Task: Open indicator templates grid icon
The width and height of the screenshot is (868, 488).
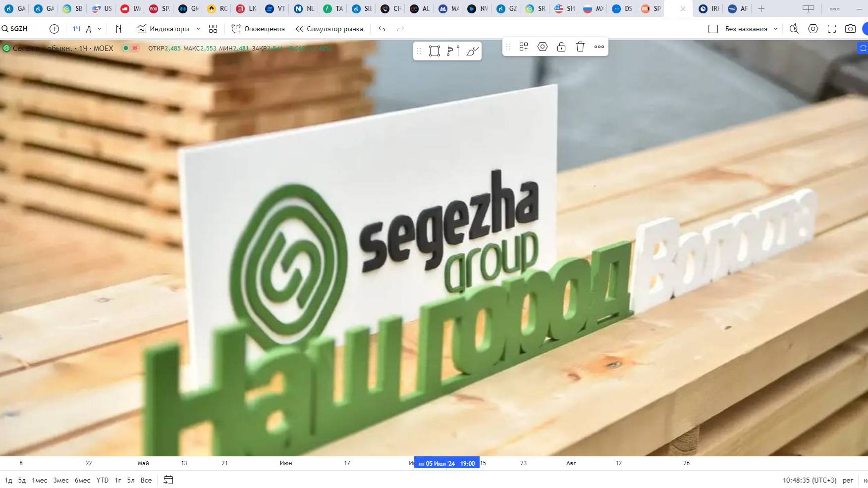Action: coord(213,29)
